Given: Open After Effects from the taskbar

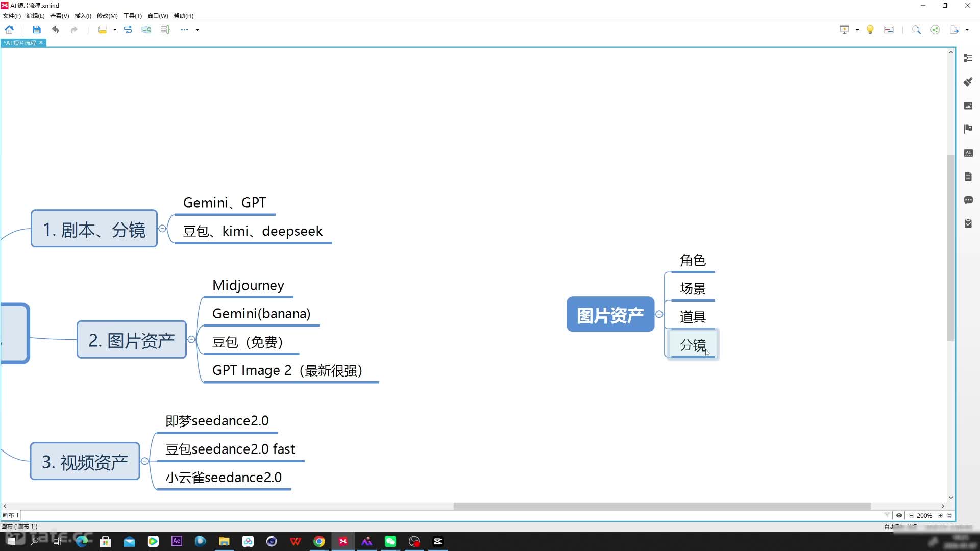Looking at the screenshot, I should pos(177,541).
